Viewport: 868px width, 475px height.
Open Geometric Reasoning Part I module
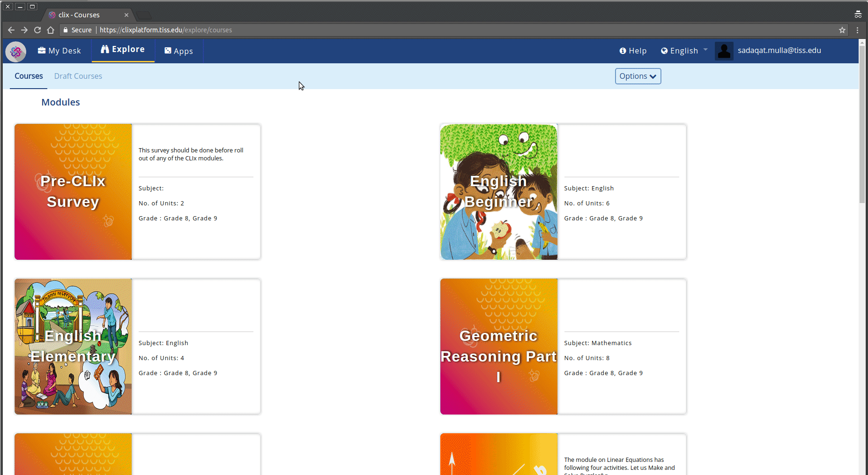498,347
